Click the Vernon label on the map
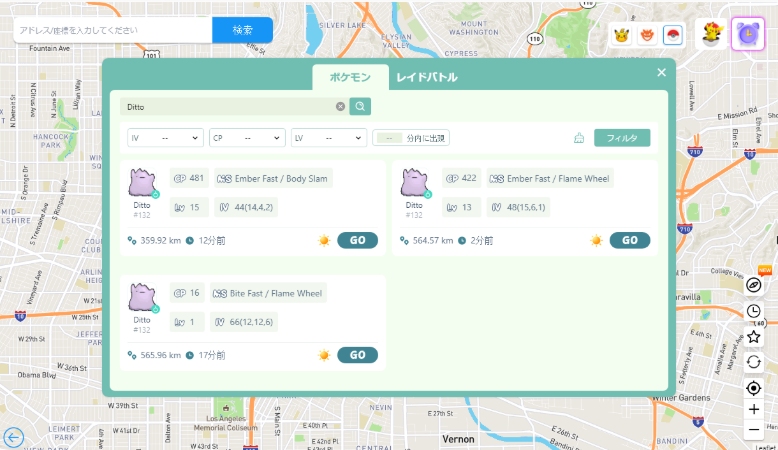This screenshot has width=778, height=450. (458, 439)
